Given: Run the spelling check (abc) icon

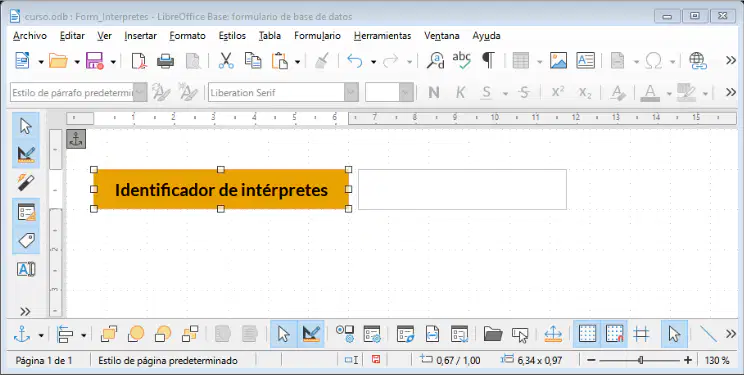Looking at the screenshot, I should [x=461, y=61].
